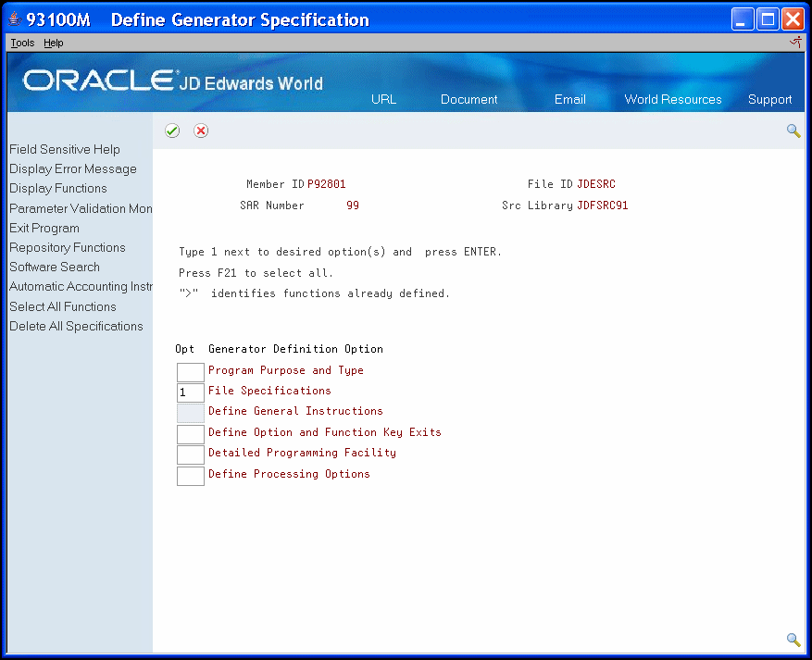The width and height of the screenshot is (812, 660).
Task: Open the Document header tab
Action: point(468,99)
